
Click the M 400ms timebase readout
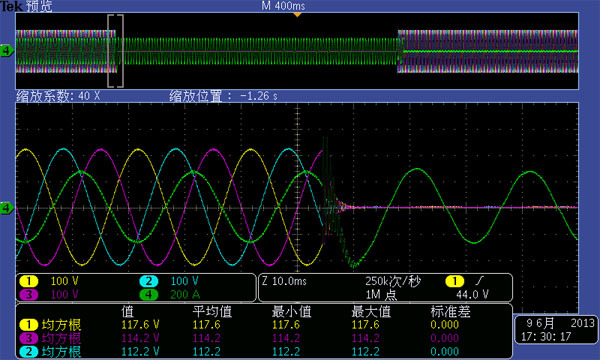click(x=284, y=6)
